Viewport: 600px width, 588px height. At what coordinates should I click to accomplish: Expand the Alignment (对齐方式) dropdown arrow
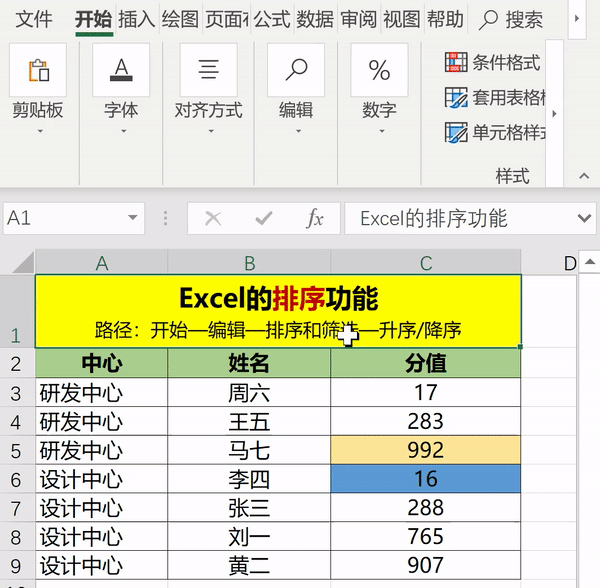click(211, 131)
